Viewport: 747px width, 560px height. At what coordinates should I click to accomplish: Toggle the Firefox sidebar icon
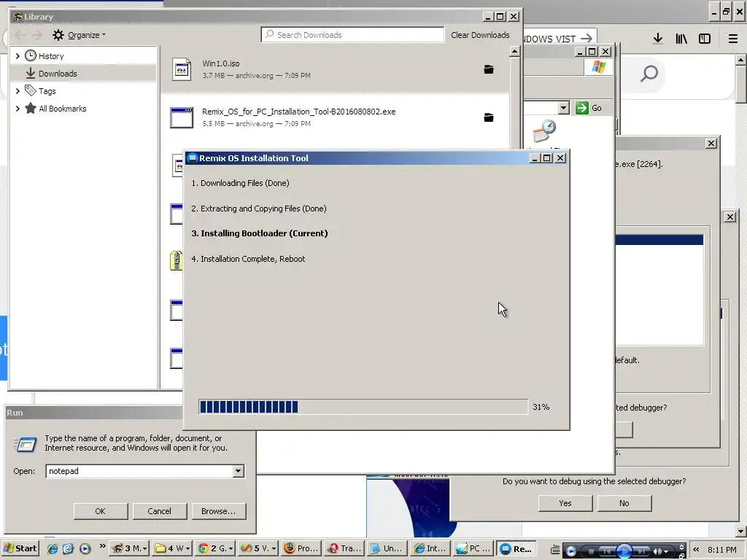pos(705,39)
